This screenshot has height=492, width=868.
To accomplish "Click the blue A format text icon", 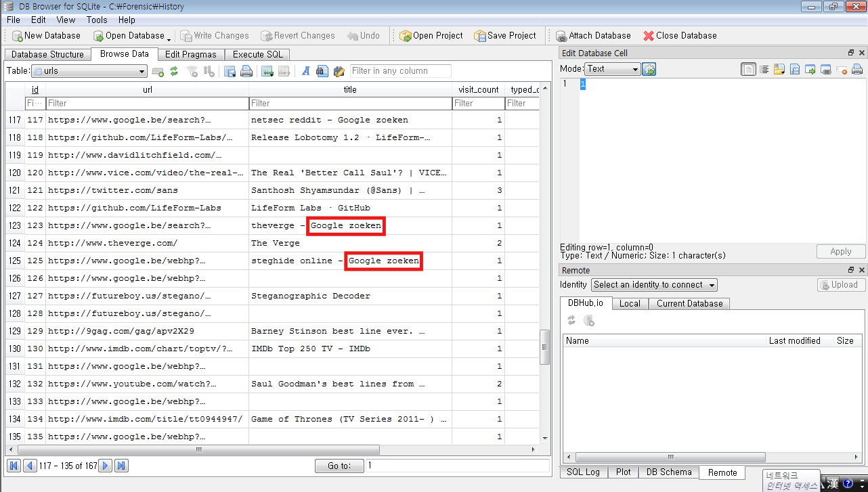I will 306,71.
